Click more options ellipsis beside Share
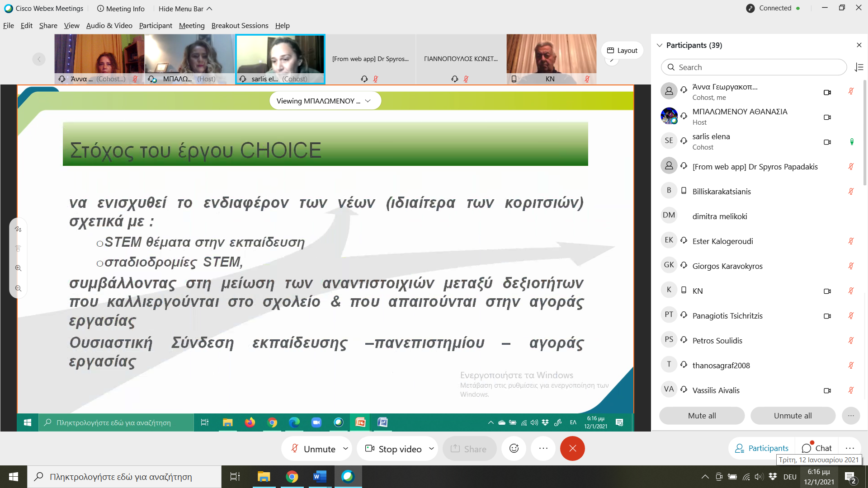The width and height of the screenshot is (868, 488). pyautogui.click(x=543, y=448)
